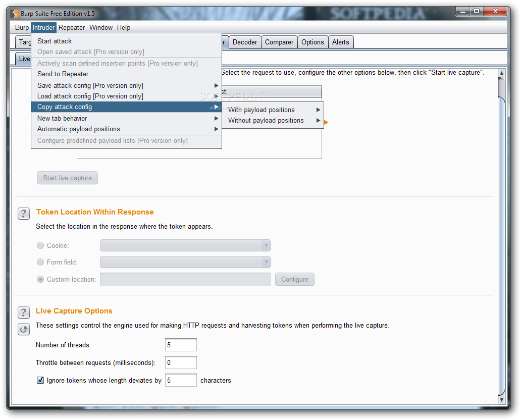Switch to the Alerts tab

[x=341, y=42]
